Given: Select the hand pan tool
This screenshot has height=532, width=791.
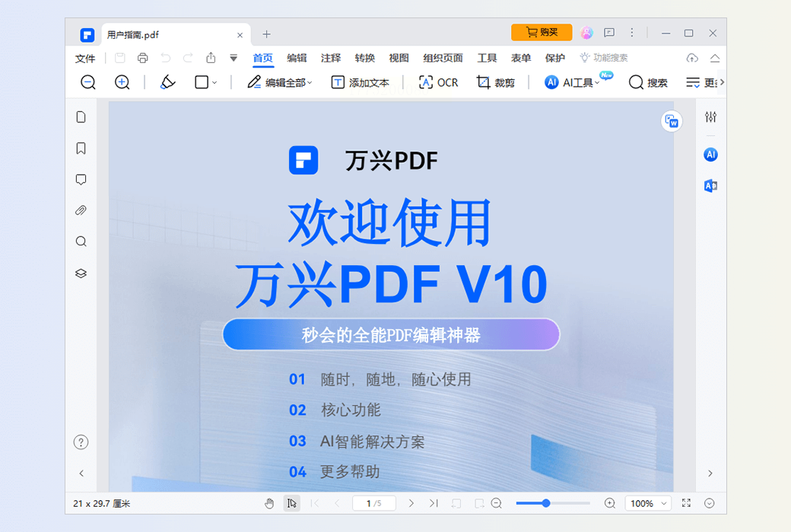Looking at the screenshot, I should [x=269, y=503].
